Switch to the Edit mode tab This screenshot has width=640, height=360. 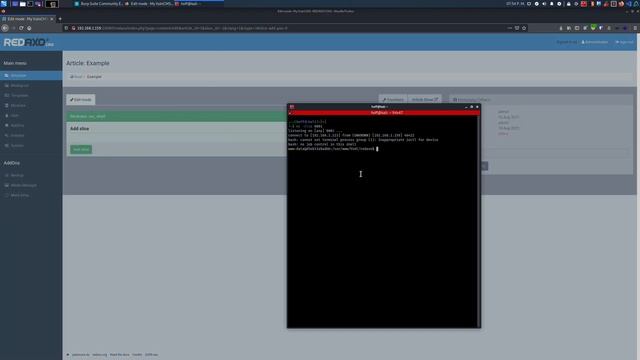point(81,100)
